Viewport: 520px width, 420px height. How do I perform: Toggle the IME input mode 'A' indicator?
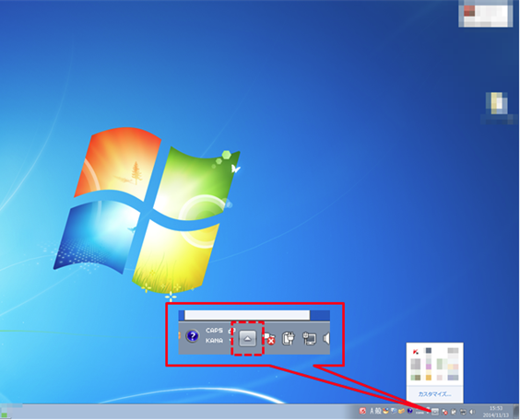pyautogui.click(x=372, y=411)
